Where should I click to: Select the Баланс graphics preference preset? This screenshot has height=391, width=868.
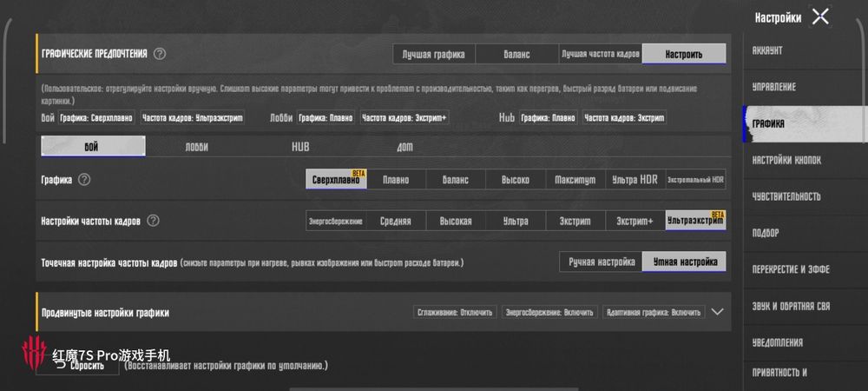click(517, 54)
